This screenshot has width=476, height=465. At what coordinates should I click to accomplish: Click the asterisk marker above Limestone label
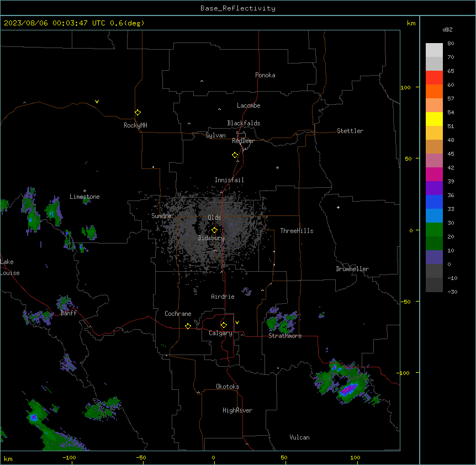(84, 191)
